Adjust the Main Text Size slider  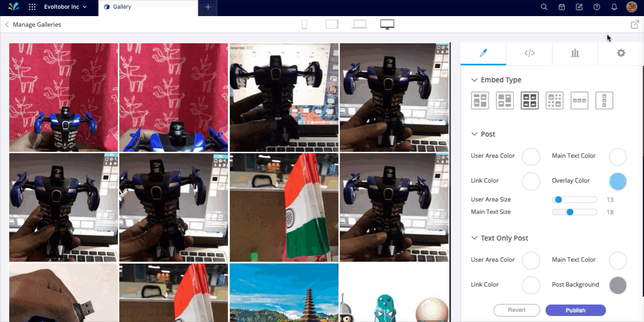[x=574, y=212]
